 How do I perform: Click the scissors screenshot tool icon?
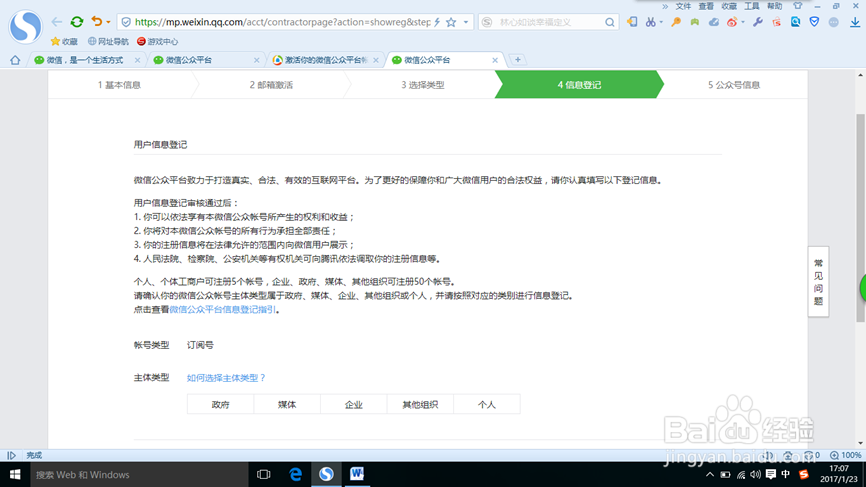click(651, 22)
